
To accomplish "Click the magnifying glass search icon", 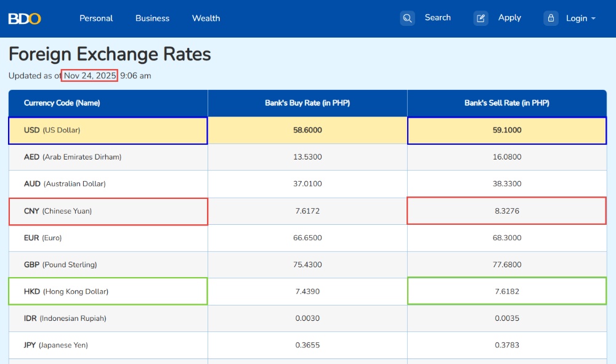I will point(407,18).
